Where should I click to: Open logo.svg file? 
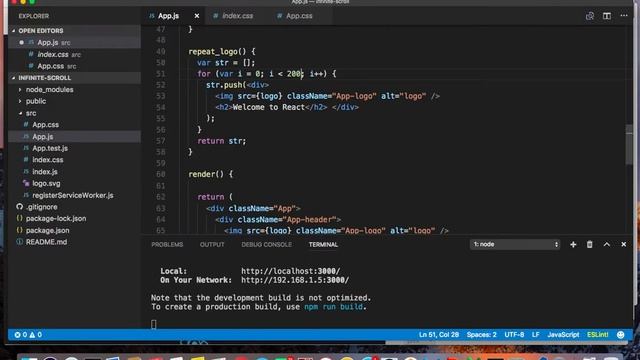(x=74, y=184)
